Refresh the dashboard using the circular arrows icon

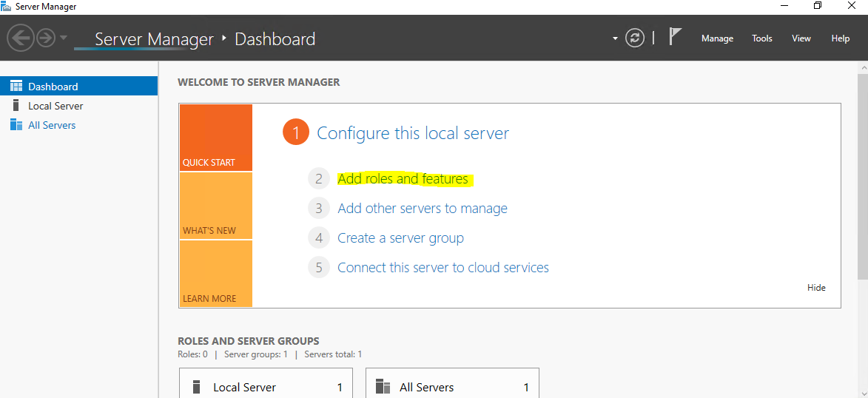(635, 38)
